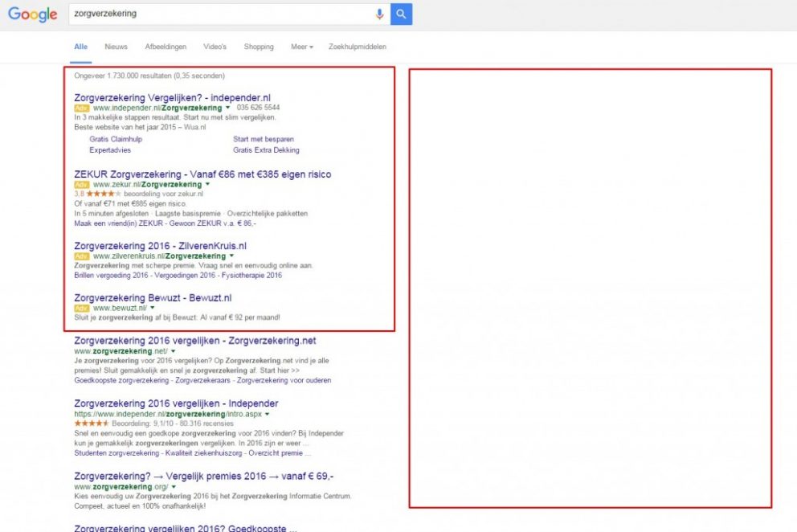Click the blue search magnifier button

(x=401, y=14)
